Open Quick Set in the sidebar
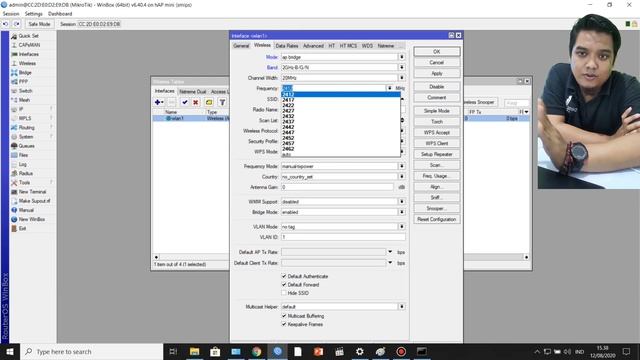Screen dimensions: 640x360 tap(28, 36)
